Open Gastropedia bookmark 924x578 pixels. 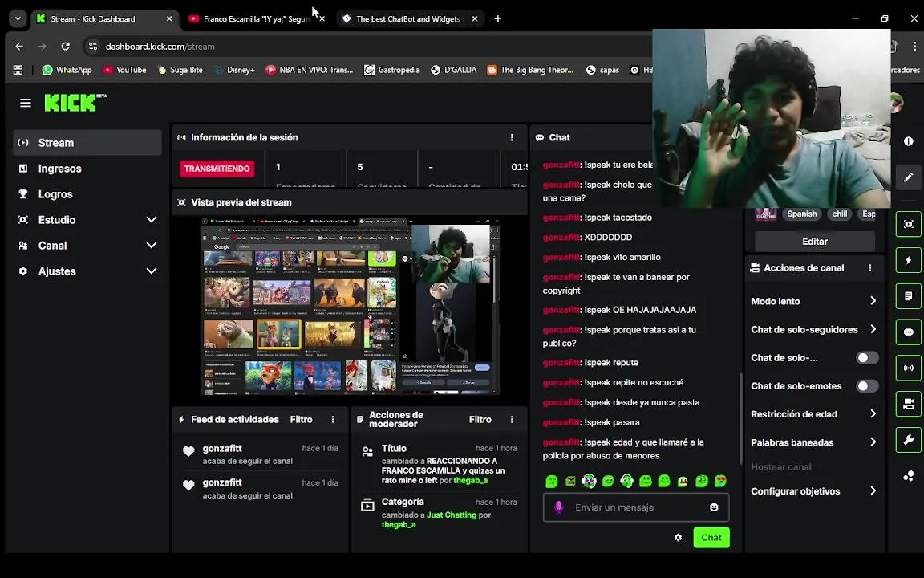pos(392,70)
